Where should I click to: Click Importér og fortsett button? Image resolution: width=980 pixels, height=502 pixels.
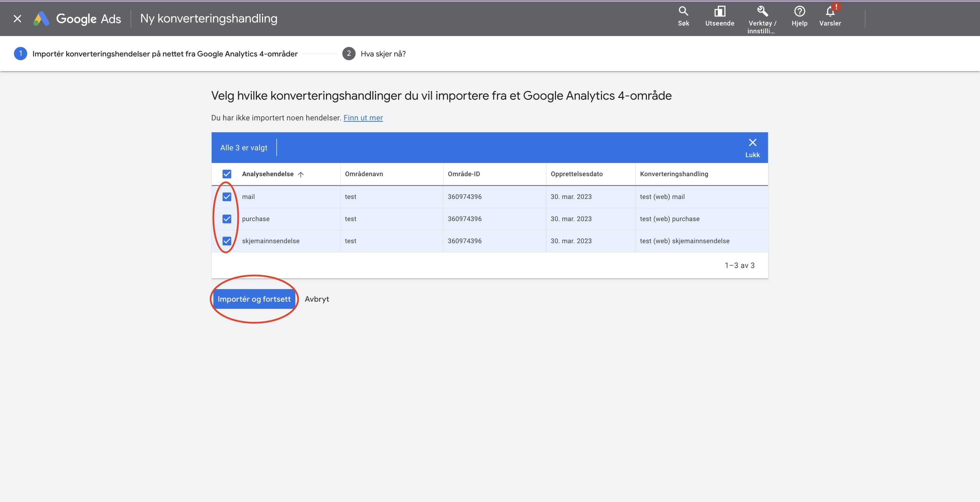click(254, 299)
